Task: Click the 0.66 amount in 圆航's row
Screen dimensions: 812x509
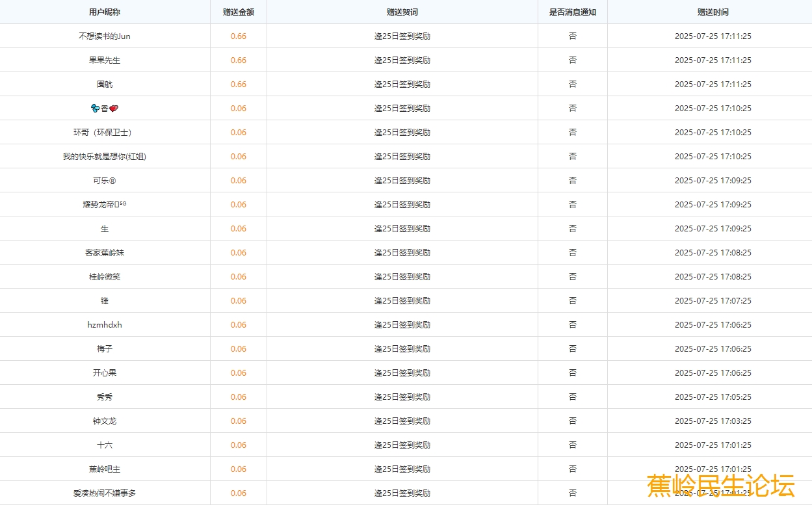Action: pyautogui.click(x=238, y=85)
